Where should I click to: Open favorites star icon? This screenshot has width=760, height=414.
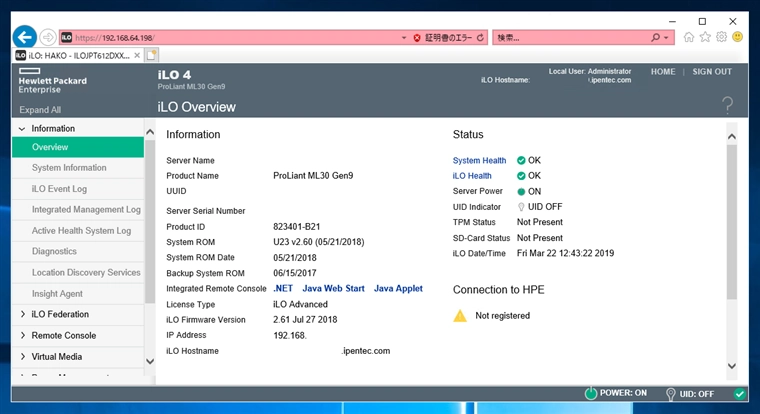705,37
